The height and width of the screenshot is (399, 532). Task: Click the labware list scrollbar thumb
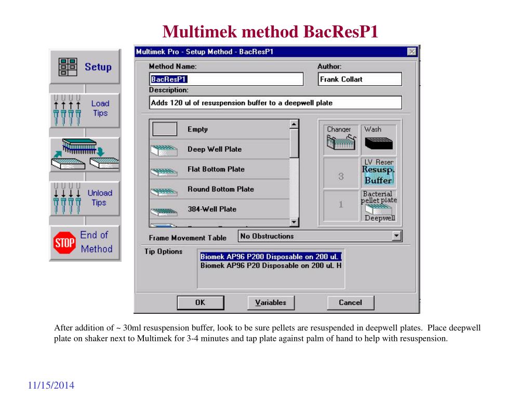[294, 143]
